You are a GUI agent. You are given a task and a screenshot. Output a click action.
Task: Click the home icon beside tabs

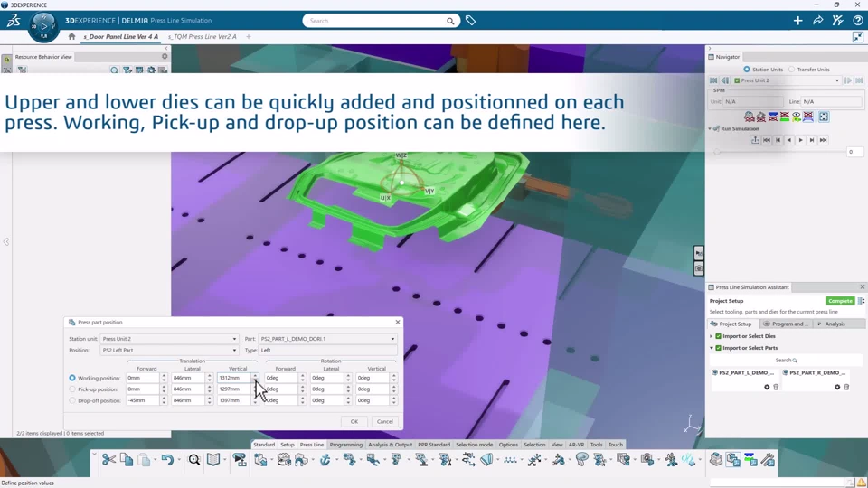71,36
